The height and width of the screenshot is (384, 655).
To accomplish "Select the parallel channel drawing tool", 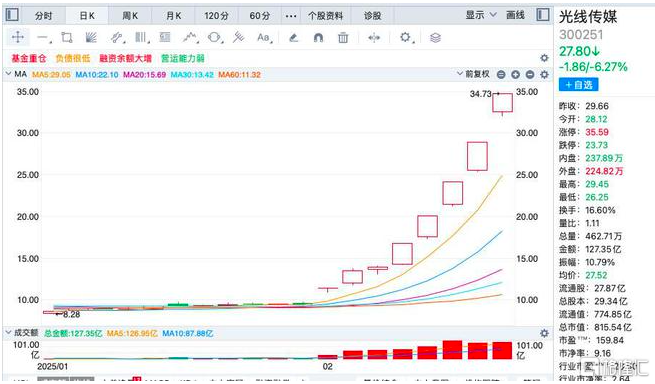I will 118,38.
